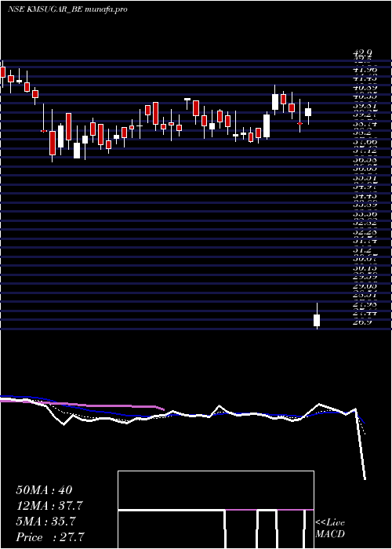Click the 42.9 top price label

click(x=362, y=53)
